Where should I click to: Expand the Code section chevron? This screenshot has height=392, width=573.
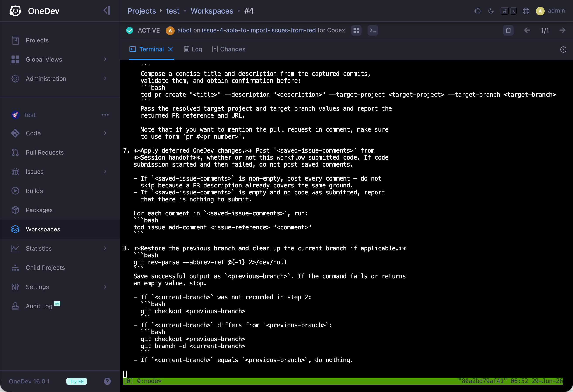coord(105,133)
